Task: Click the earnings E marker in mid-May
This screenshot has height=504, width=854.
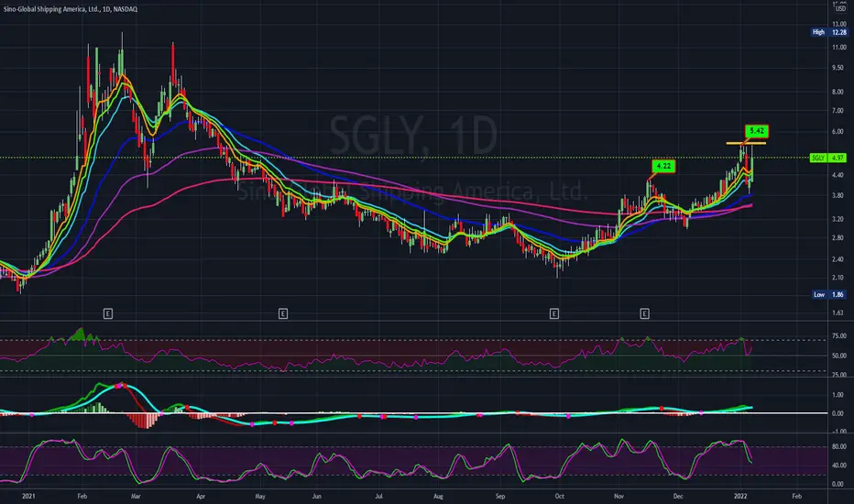Action: (x=282, y=313)
